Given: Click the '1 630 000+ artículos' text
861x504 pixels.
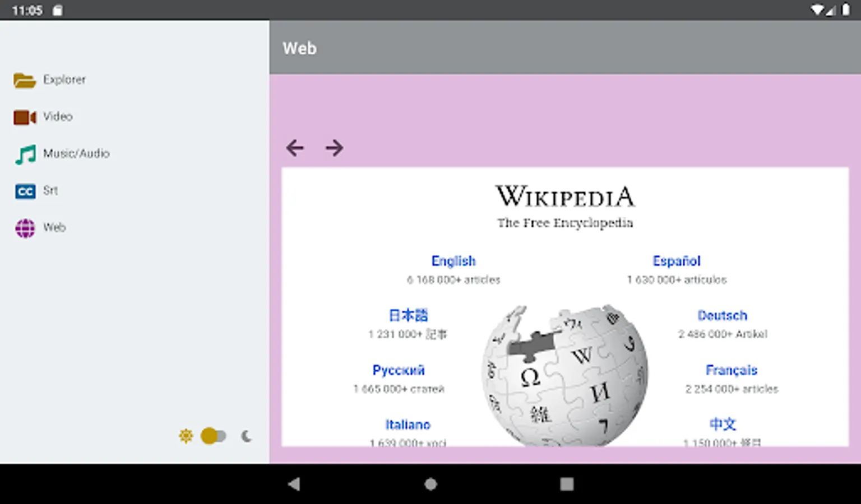Looking at the screenshot, I should (x=677, y=279).
